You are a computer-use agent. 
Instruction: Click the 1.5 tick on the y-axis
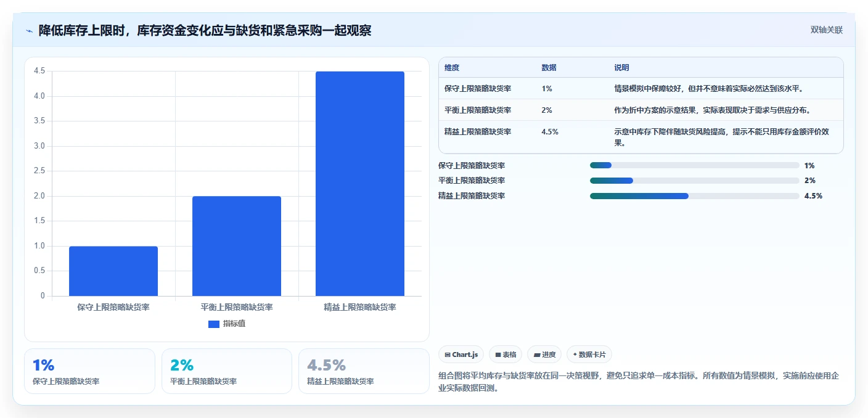tap(39, 221)
